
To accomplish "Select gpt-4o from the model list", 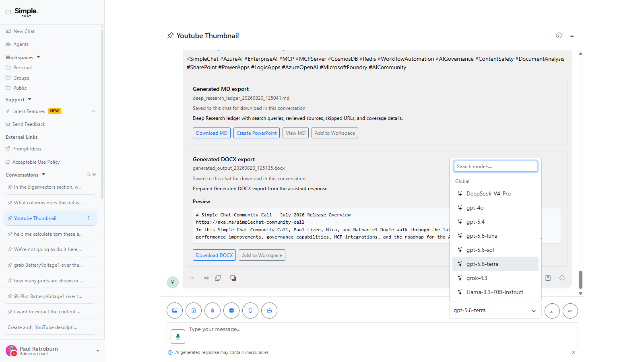I will pyautogui.click(x=495, y=208).
